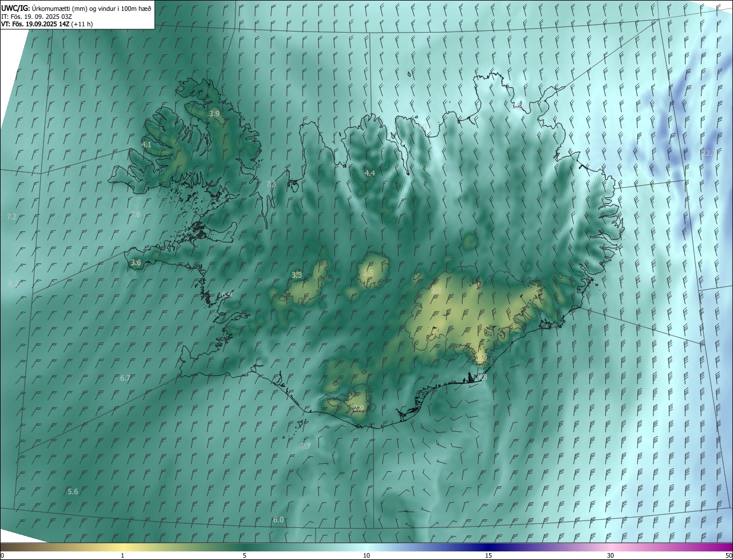Screen dimensions: 733x560
Task: Click the color scale tick label 50
Action: coord(728,555)
